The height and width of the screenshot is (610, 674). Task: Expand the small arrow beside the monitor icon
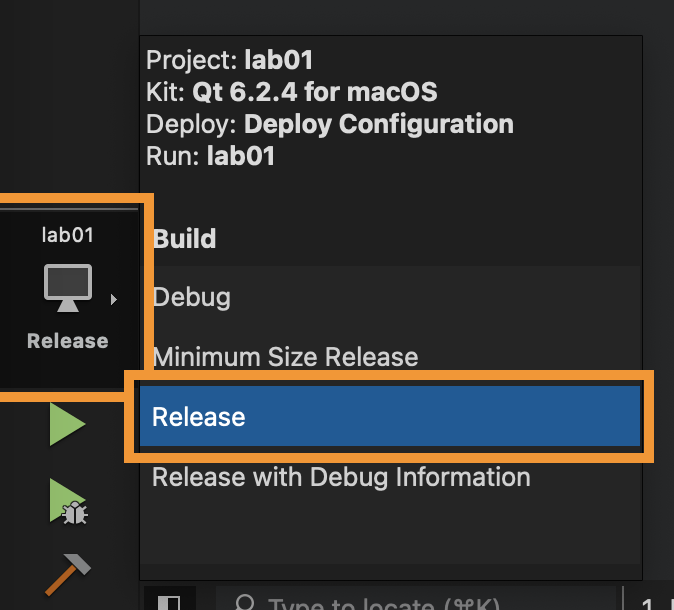(113, 299)
